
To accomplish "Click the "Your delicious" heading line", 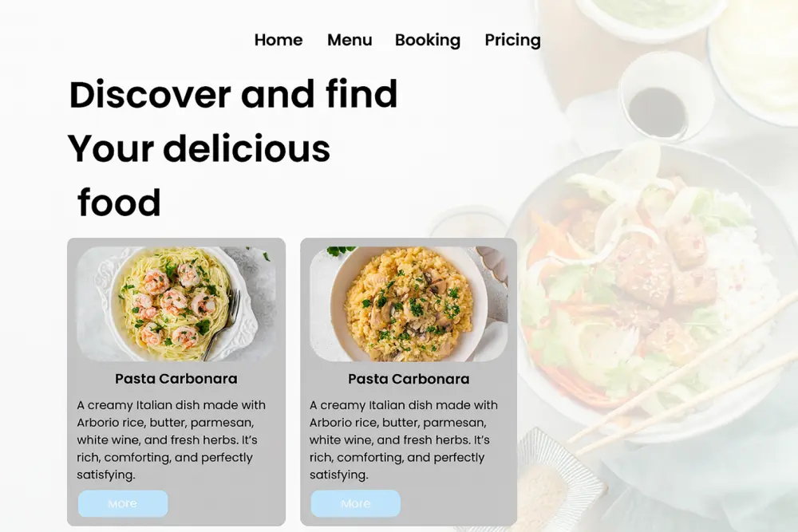I will click(x=199, y=148).
